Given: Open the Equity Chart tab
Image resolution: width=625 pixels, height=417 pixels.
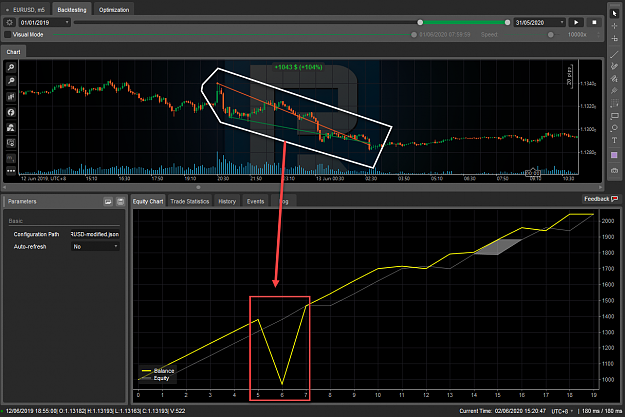Looking at the screenshot, I should (x=148, y=201).
